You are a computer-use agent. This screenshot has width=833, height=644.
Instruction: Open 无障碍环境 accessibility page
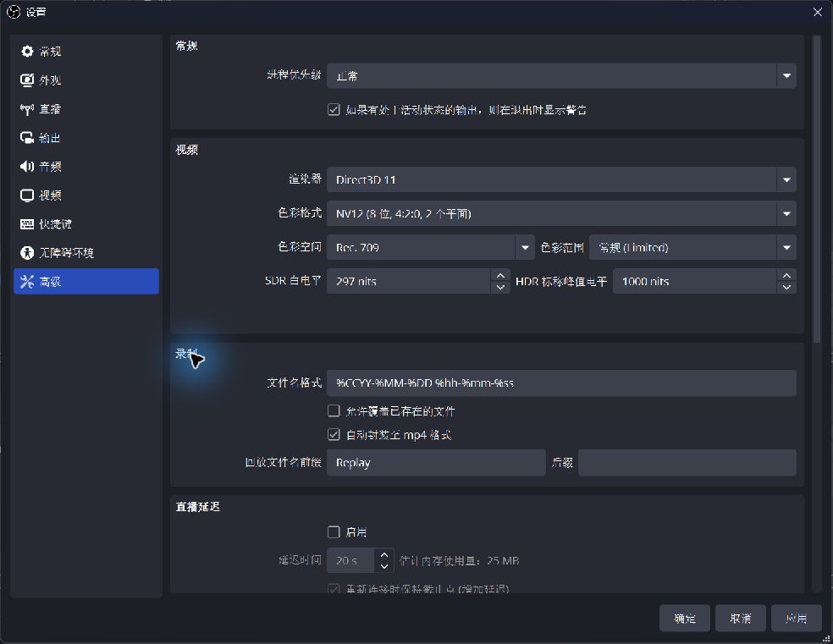click(86, 253)
